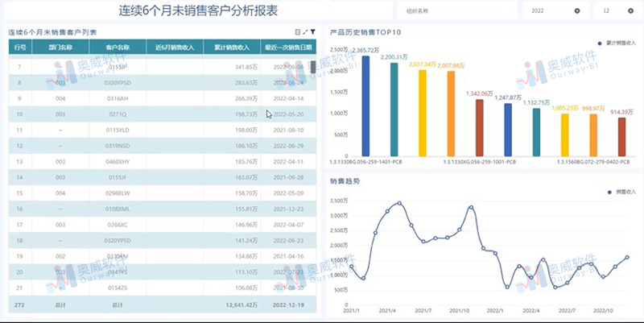Select the teal bar labeled 1,132.75万

coord(536,132)
